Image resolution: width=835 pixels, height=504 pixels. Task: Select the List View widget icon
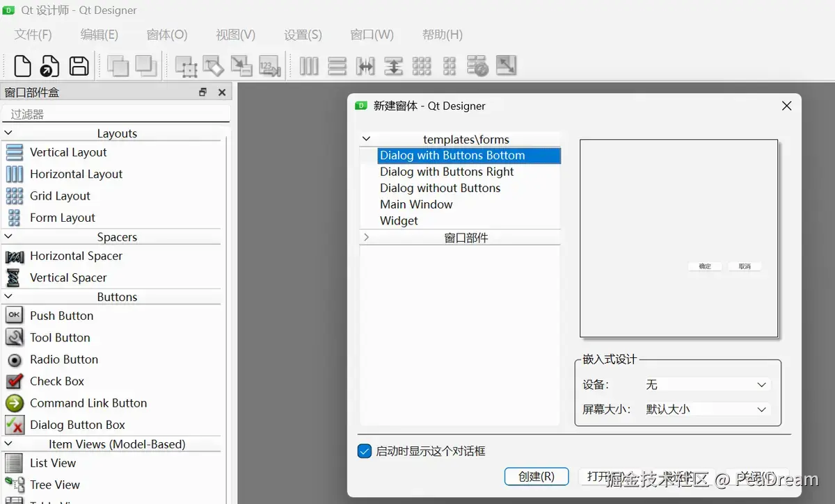14,463
